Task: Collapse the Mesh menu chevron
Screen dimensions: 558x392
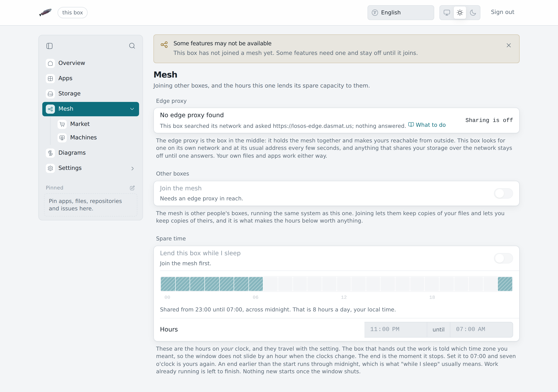Action: click(x=132, y=109)
